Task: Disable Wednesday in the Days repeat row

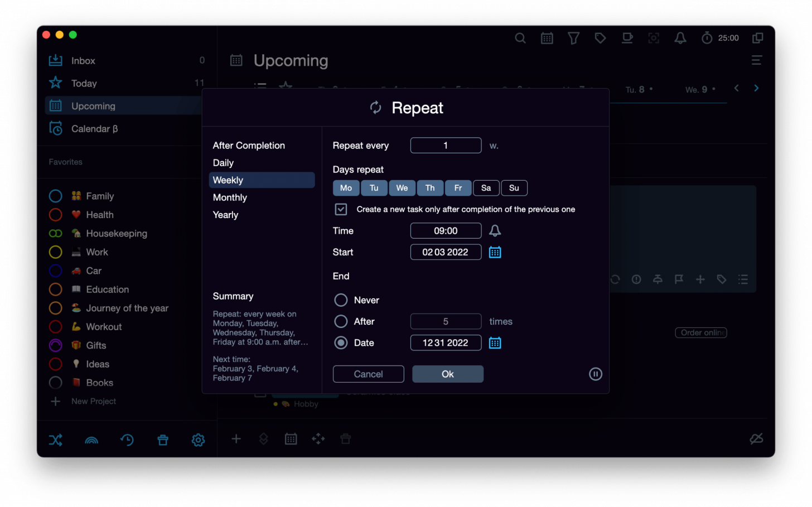Action: tap(402, 188)
